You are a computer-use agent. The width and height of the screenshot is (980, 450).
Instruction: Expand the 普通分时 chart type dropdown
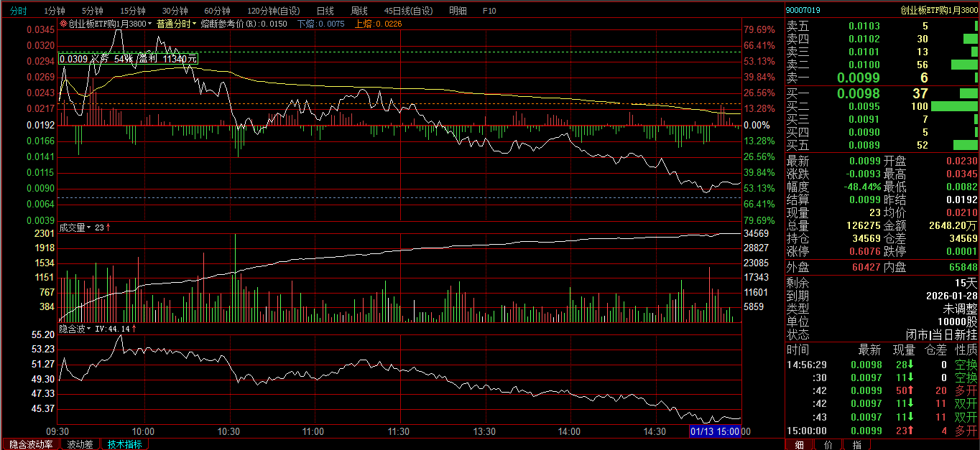tap(194, 24)
